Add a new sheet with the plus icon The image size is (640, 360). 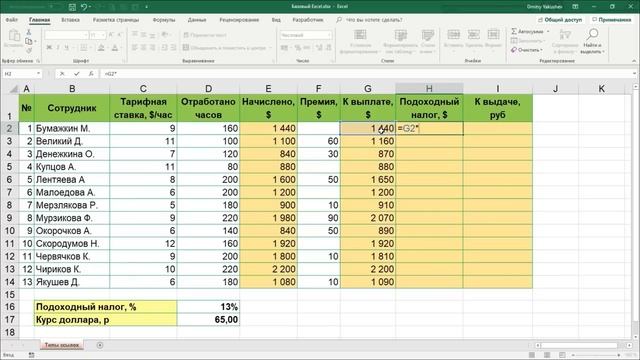pyautogui.click(x=100, y=345)
